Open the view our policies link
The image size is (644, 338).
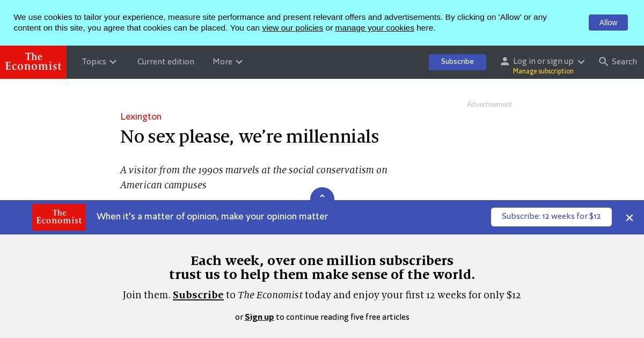pyautogui.click(x=292, y=28)
